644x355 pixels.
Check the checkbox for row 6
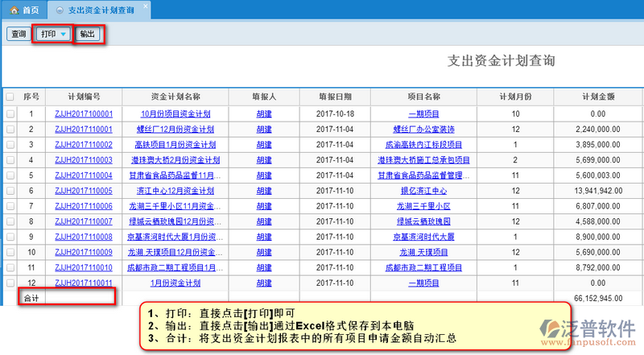click(10, 191)
